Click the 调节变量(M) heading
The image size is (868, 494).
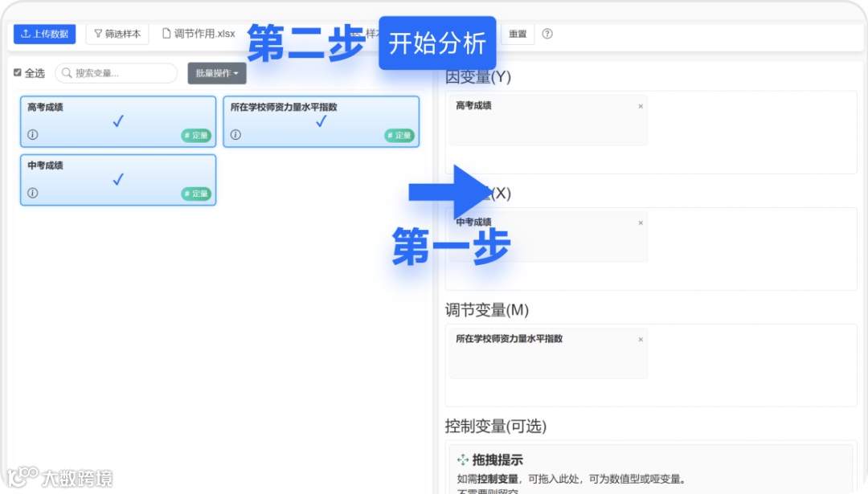click(x=486, y=310)
